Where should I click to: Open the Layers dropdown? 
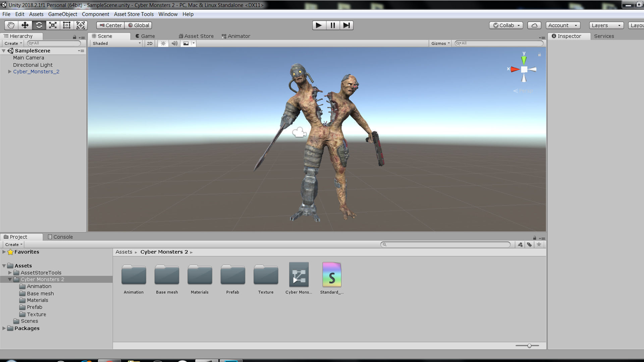(606, 25)
